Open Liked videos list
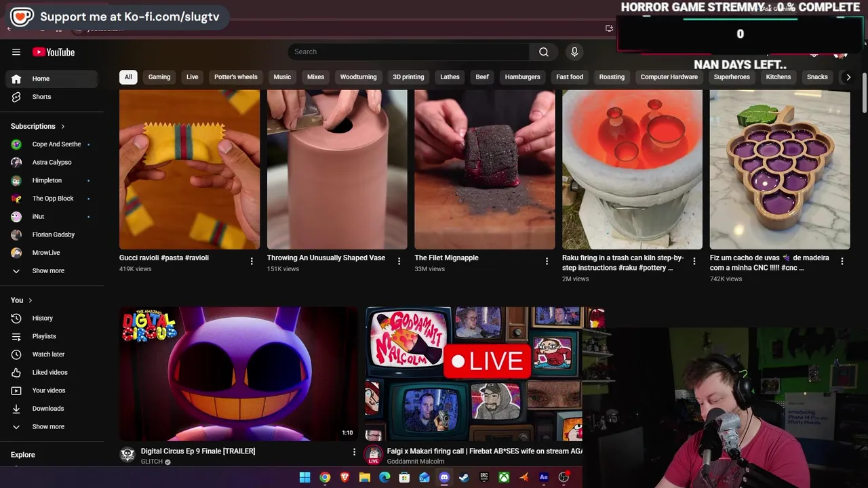The image size is (868, 488). click(x=52, y=372)
